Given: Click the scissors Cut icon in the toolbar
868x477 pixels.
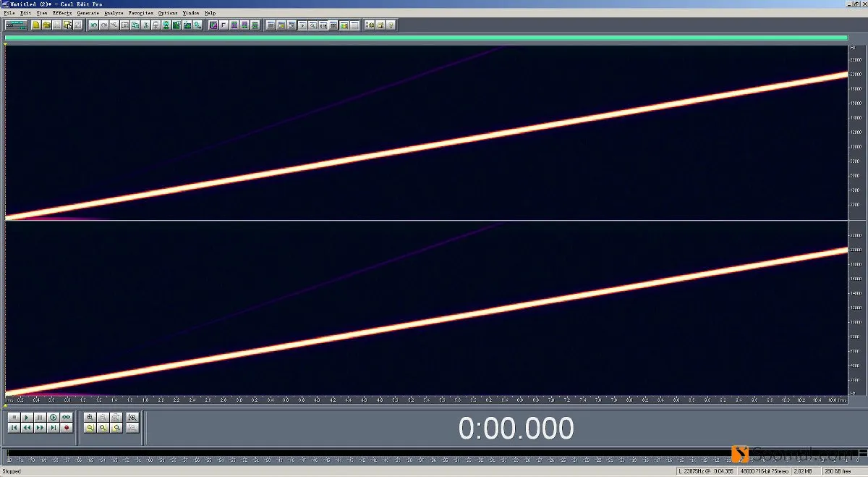Looking at the screenshot, I should (145, 25).
